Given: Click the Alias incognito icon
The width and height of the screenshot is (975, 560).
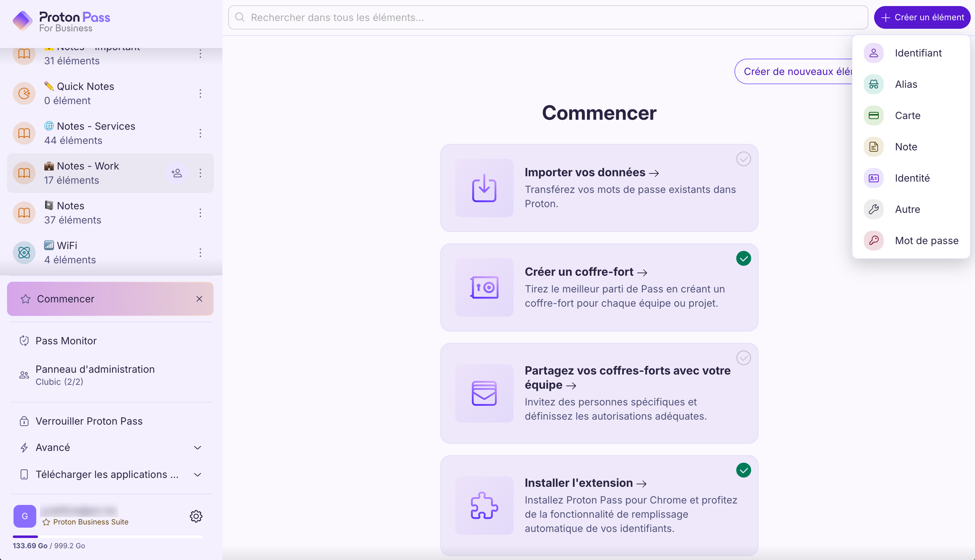Looking at the screenshot, I should click(x=873, y=84).
